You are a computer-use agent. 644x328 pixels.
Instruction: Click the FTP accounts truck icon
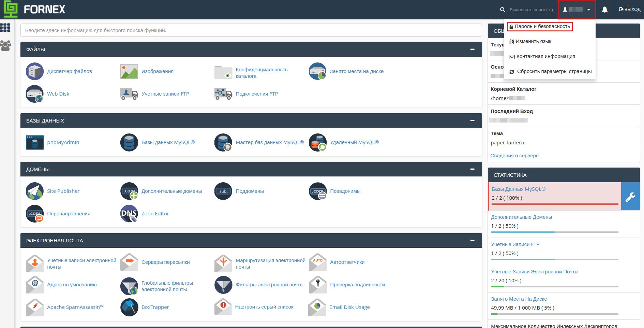(x=129, y=94)
